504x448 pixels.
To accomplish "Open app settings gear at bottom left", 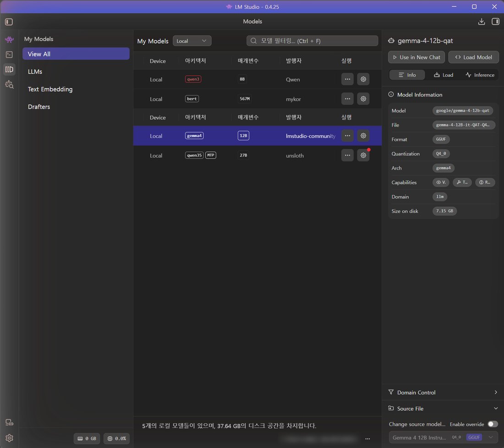I will 9,438.
